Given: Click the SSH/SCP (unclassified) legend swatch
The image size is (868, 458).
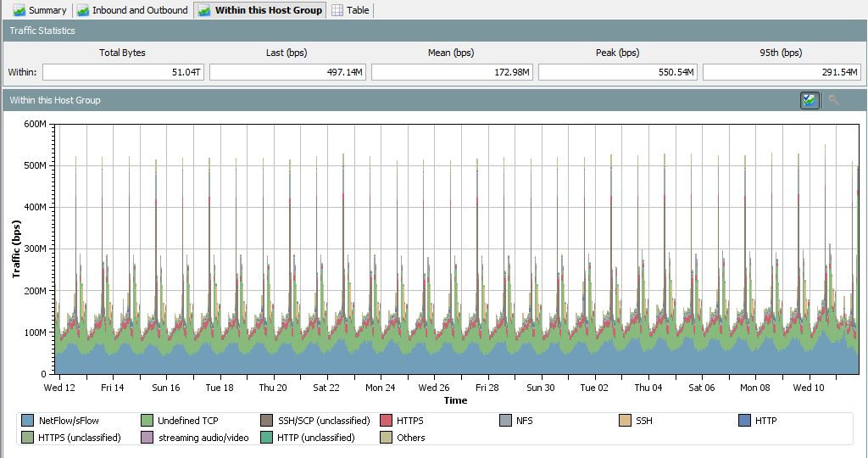Looking at the screenshot, I should [x=266, y=421].
